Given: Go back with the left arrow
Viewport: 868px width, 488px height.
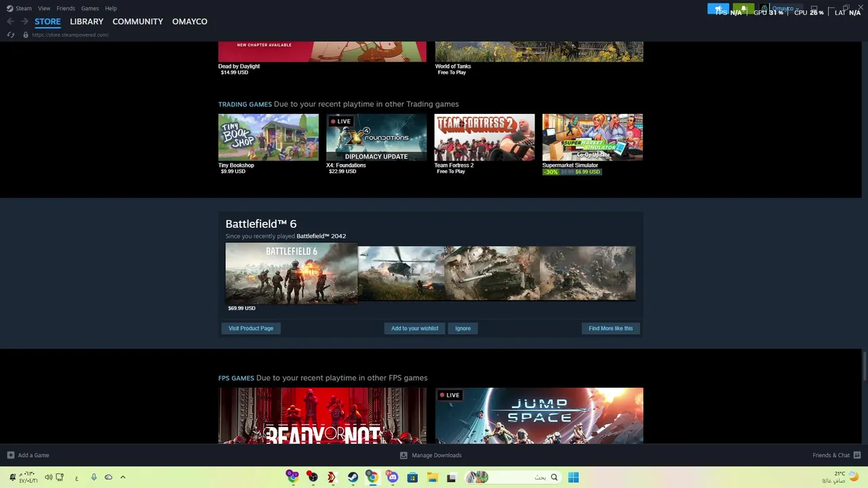Looking at the screenshot, I should pyautogui.click(x=10, y=22).
